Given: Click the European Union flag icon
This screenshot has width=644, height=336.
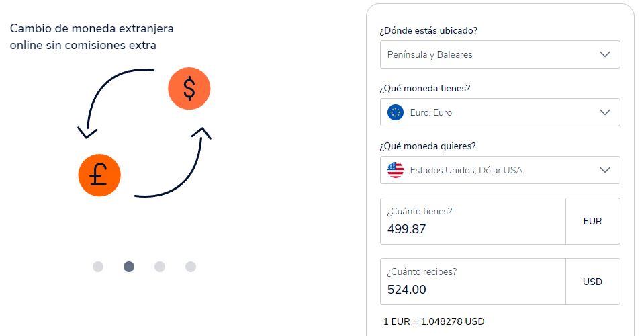Looking at the screenshot, I should coord(396,112).
